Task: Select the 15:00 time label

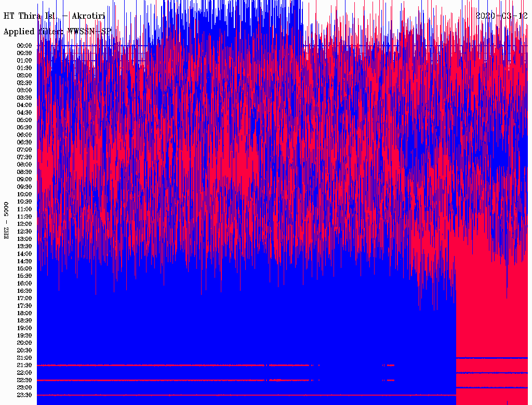Action: point(24,268)
